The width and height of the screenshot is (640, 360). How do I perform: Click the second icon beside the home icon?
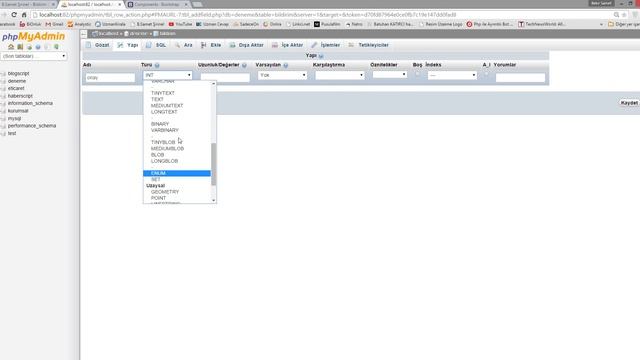(20, 47)
